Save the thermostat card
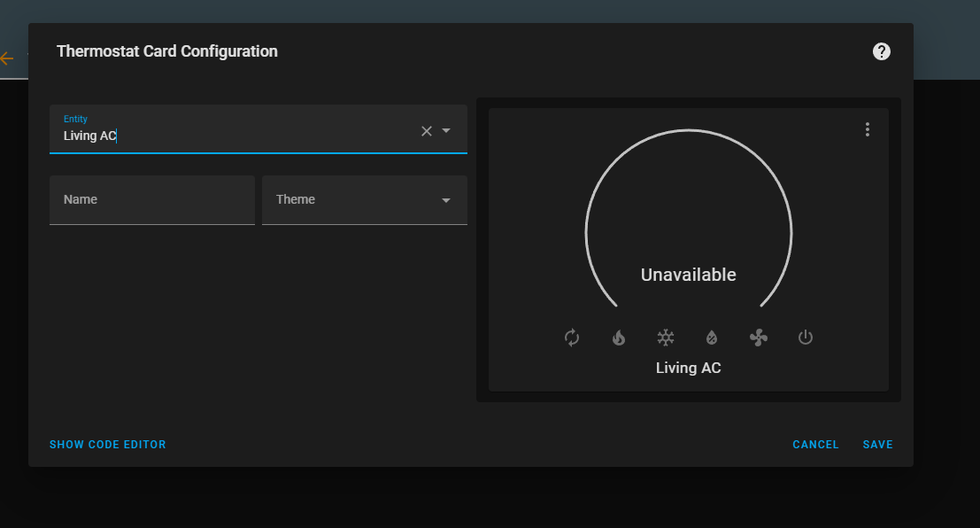Screen dimensions: 980x528 (x=877, y=444)
